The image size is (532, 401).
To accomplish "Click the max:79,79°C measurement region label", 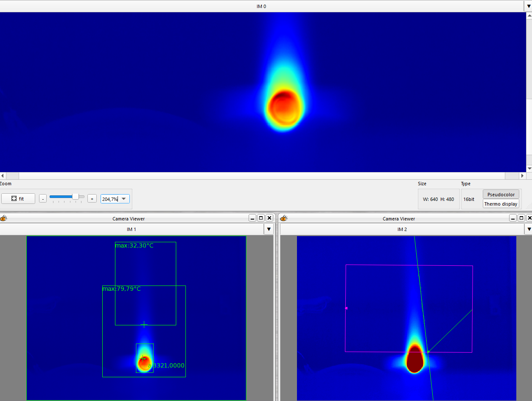I will pos(122,289).
